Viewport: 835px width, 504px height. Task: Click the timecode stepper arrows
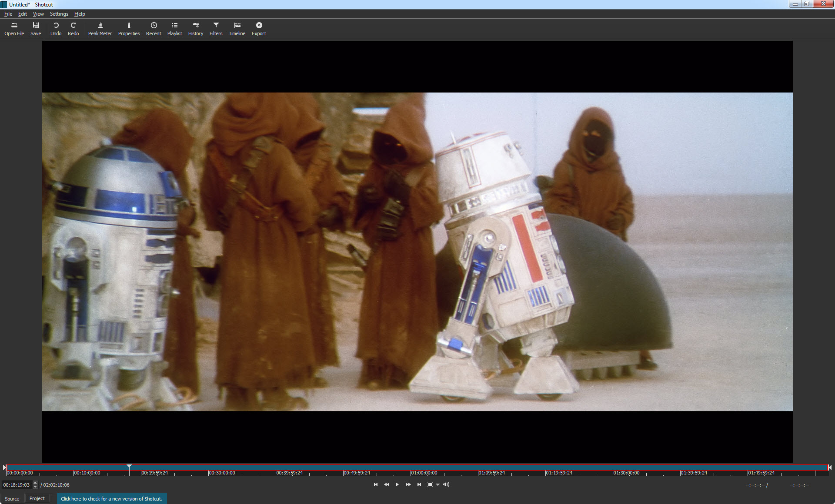click(x=35, y=485)
